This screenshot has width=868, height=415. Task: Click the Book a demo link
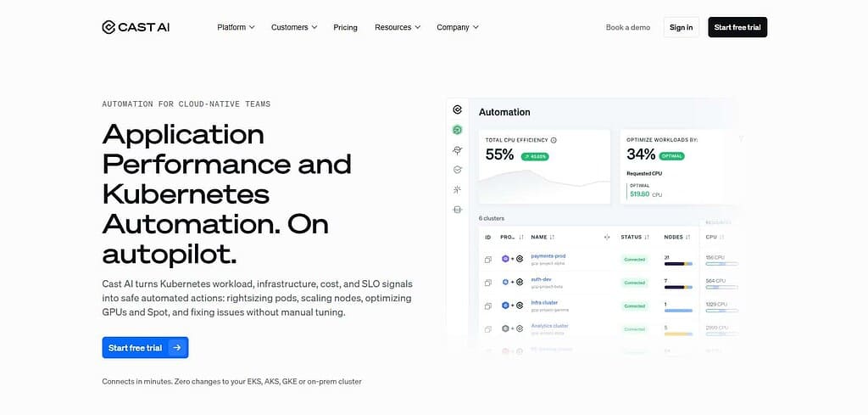pyautogui.click(x=628, y=27)
